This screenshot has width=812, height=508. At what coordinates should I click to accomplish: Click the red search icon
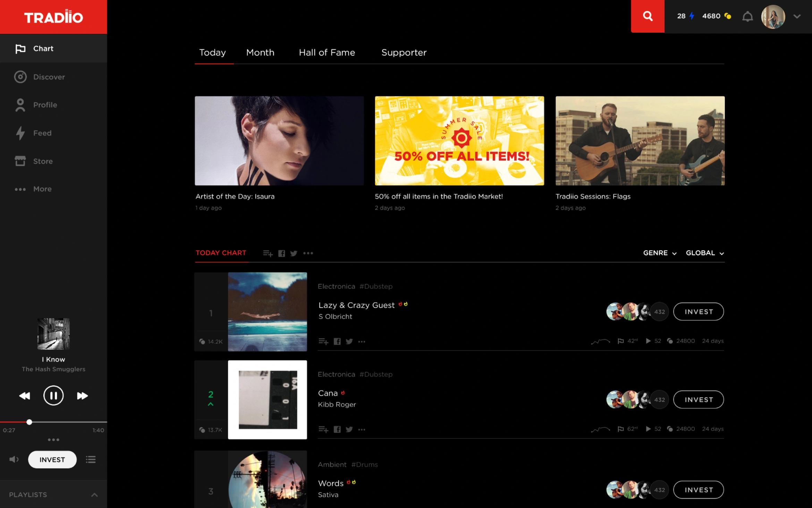[x=648, y=16]
